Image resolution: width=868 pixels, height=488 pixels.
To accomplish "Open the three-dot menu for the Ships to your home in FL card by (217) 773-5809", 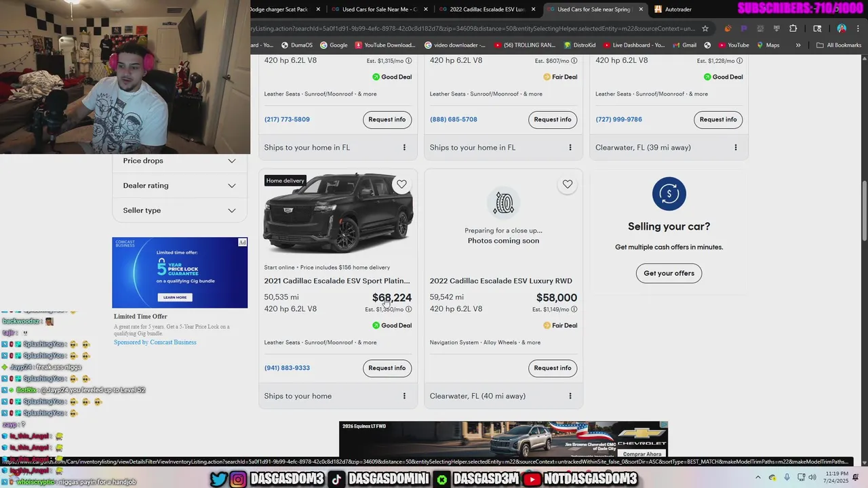I will (404, 147).
